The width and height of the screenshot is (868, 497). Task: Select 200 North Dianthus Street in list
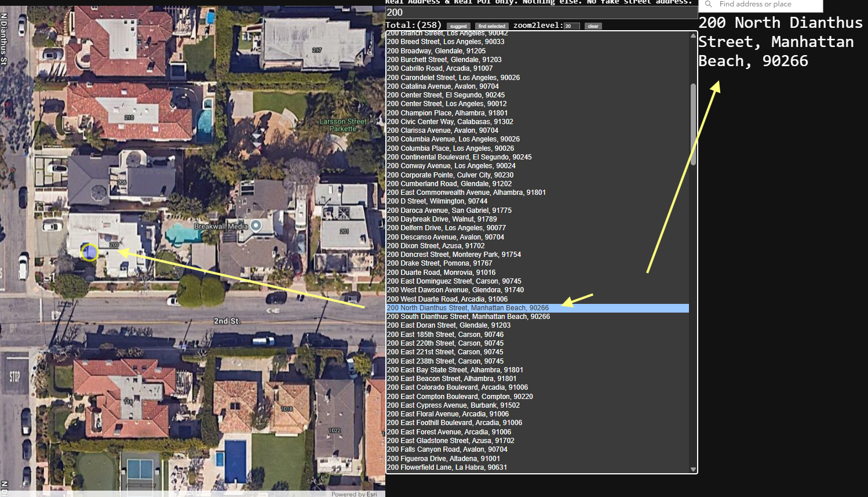[468, 308]
